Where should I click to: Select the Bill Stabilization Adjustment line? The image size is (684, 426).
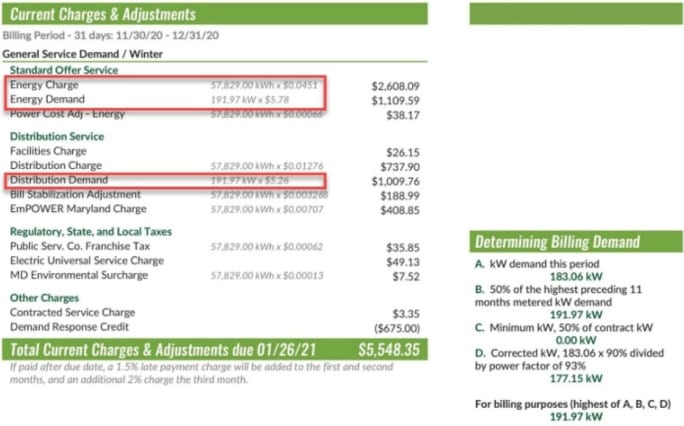pos(75,194)
